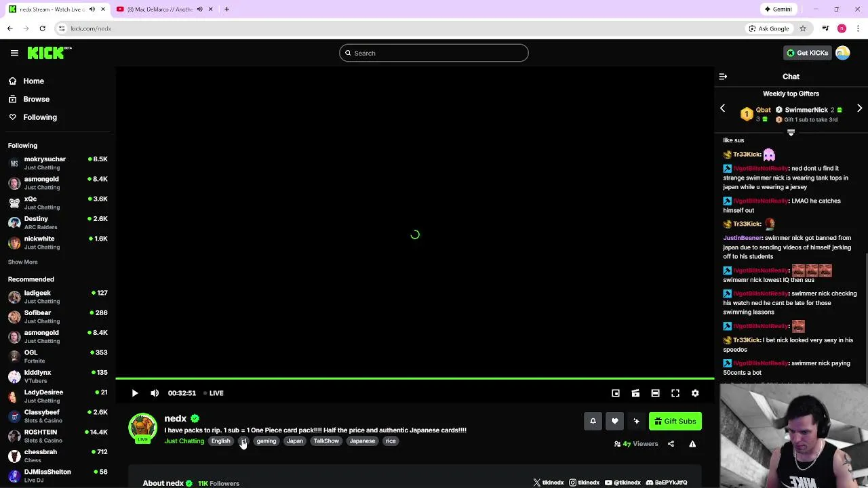
Task: Open the @tikinedx YouTube link
Action: (x=623, y=483)
